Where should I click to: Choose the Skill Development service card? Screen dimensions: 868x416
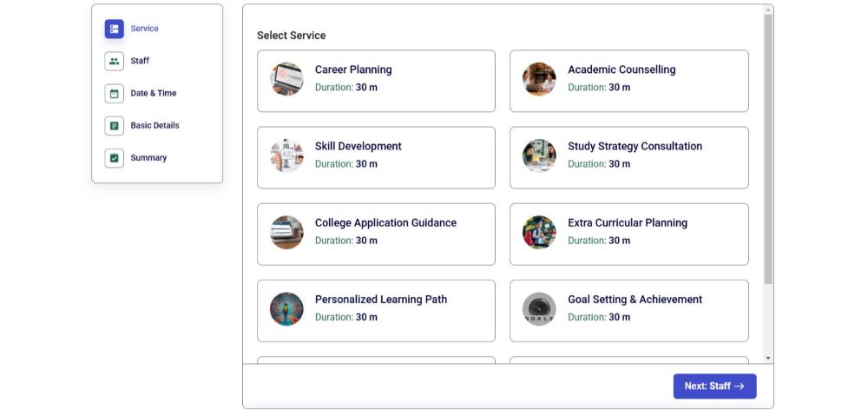coord(376,157)
